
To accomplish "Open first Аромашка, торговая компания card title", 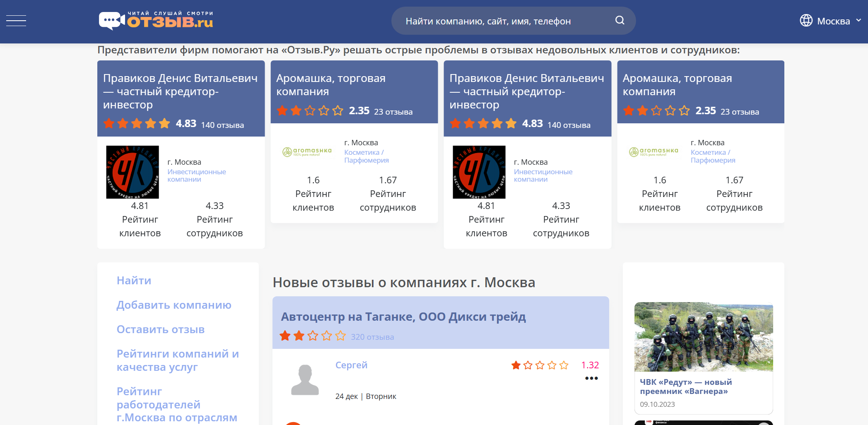I will tap(330, 85).
